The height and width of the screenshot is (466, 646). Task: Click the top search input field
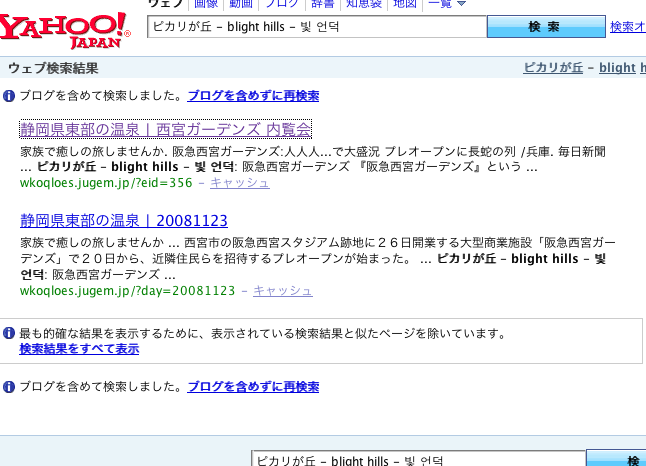tap(317, 27)
